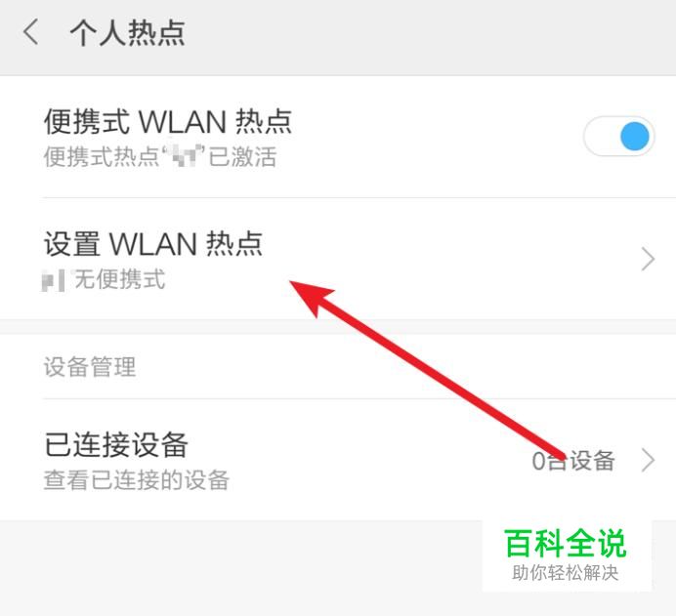Go back using the top-left arrow
676x616 pixels.
coord(30,31)
